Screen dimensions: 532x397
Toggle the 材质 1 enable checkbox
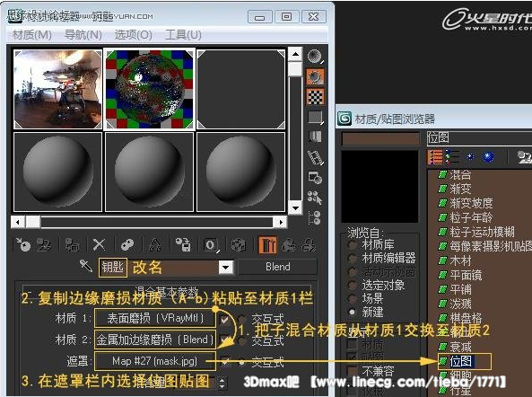pos(224,319)
